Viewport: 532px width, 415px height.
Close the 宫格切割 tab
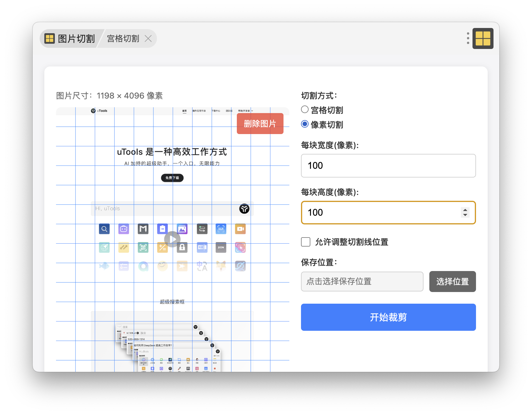click(148, 38)
